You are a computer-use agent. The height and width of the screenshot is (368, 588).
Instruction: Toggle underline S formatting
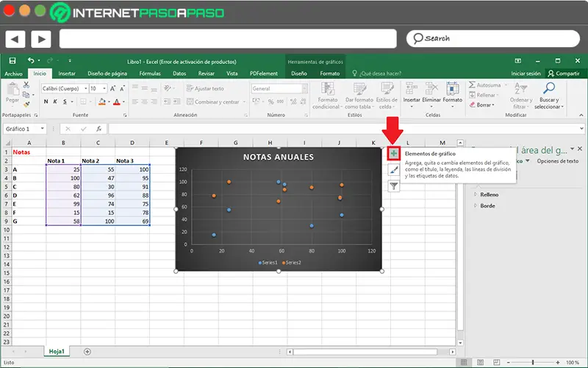65,102
